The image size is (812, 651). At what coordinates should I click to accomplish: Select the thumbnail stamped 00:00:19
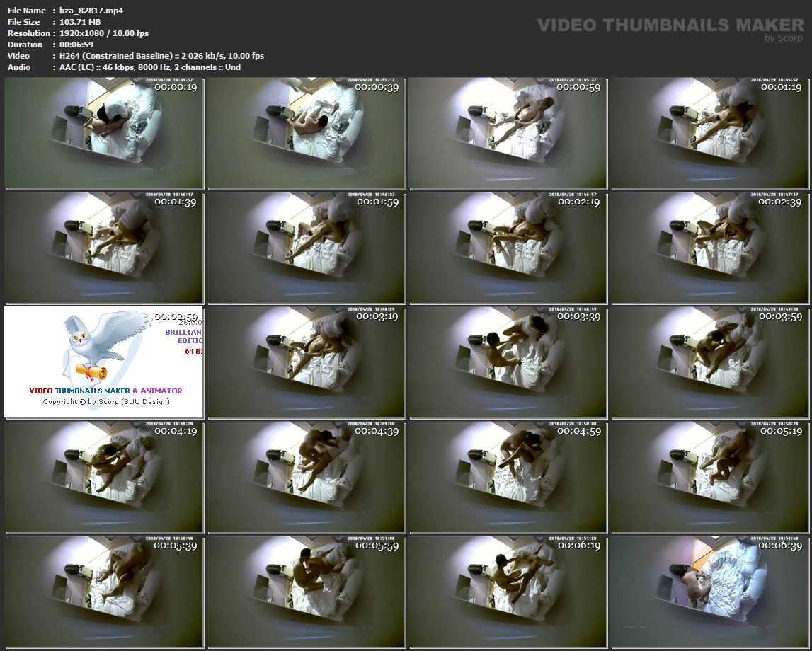click(x=104, y=134)
